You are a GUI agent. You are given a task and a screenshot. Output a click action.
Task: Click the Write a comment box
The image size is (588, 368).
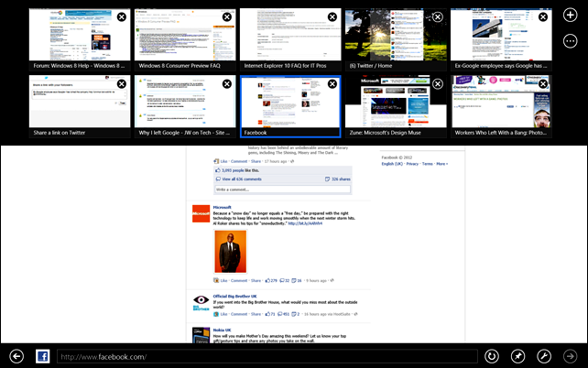[x=282, y=189]
